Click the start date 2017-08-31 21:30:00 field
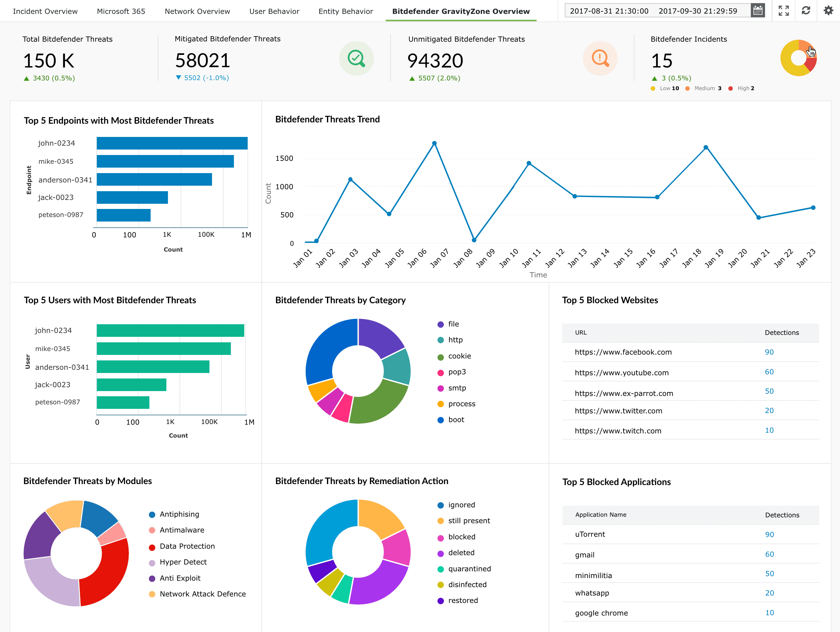This screenshot has height=632, width=840. (x=609, y=11)
